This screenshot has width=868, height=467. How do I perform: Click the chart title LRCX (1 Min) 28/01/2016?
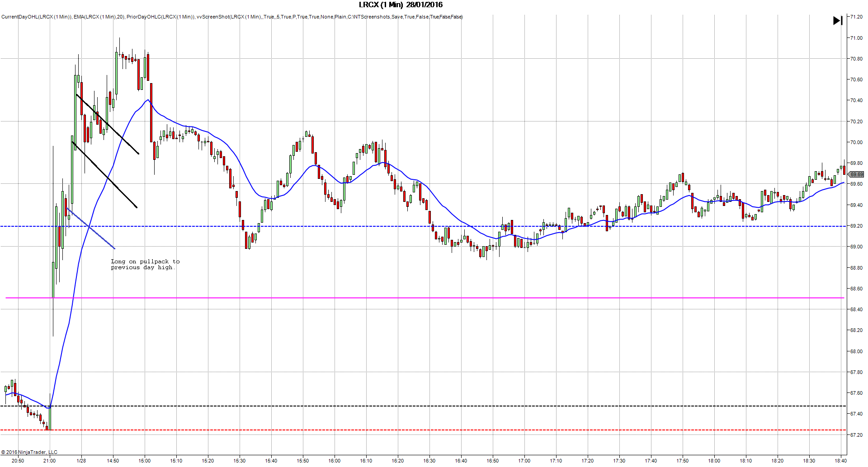401,5
